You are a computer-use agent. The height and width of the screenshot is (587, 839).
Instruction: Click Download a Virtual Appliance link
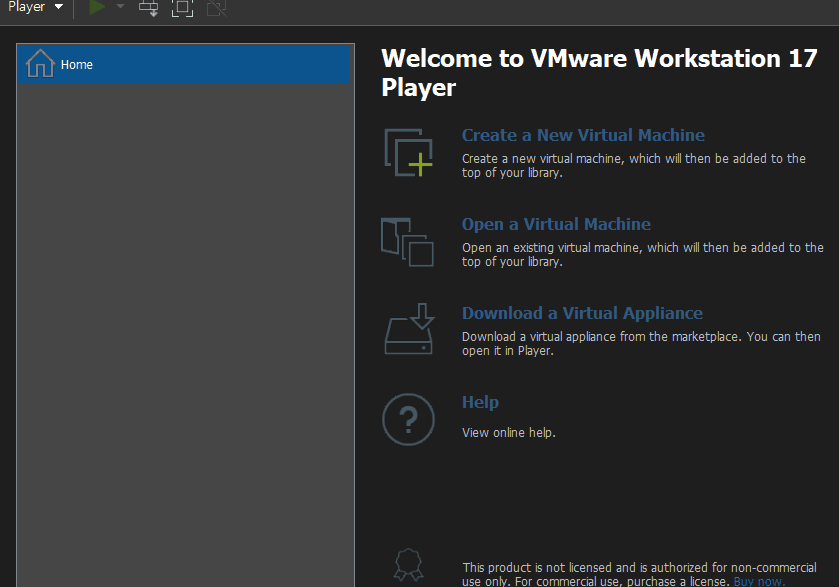click(x=582, y=313)
